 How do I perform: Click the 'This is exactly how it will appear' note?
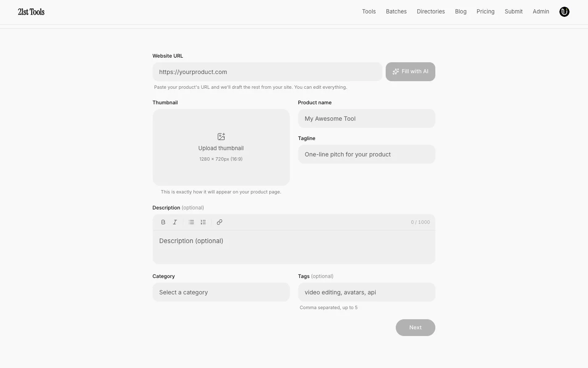(221, 192)
